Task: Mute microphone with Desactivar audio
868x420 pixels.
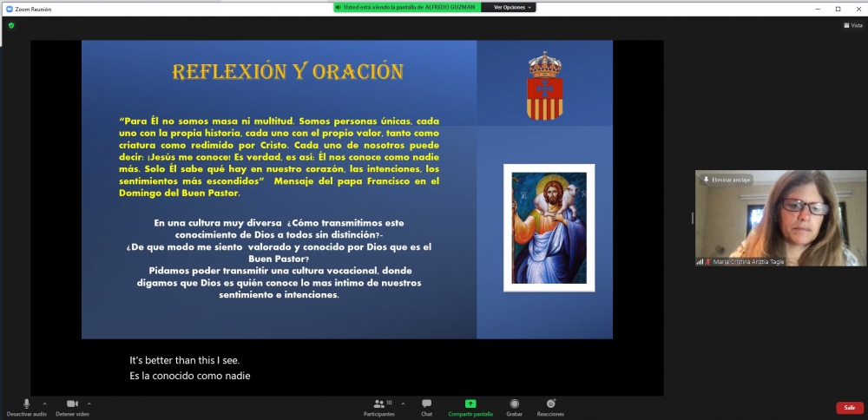Action: 26,406
